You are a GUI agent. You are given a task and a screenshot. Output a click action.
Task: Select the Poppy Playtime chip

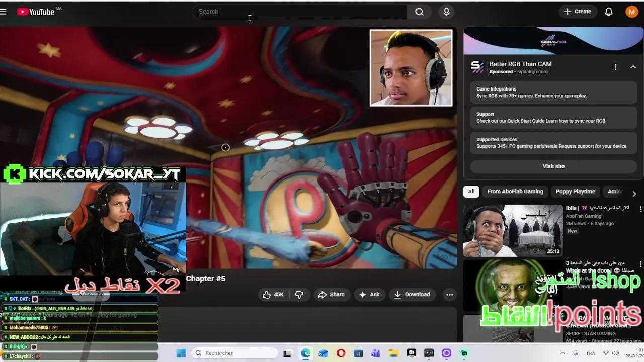575,192
